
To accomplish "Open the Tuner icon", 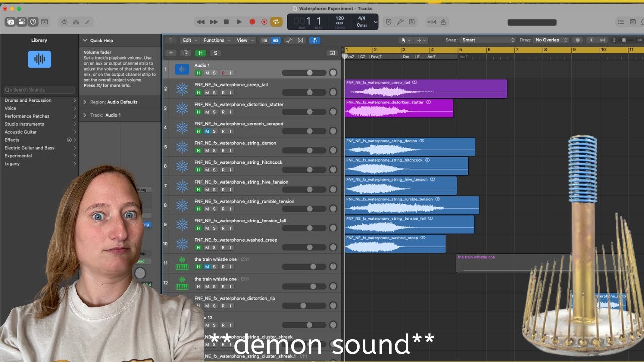I will tap(400, 22).
